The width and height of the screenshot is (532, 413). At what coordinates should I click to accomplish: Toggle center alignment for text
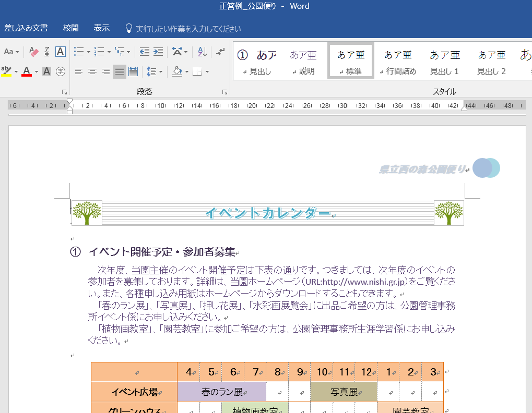92,71
